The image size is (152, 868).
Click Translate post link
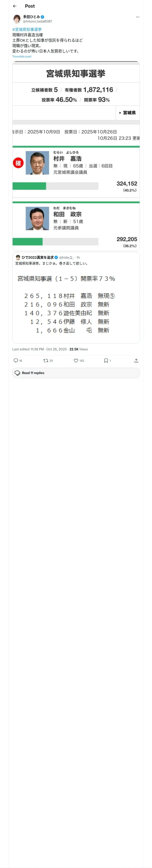[x=22, y=57]
